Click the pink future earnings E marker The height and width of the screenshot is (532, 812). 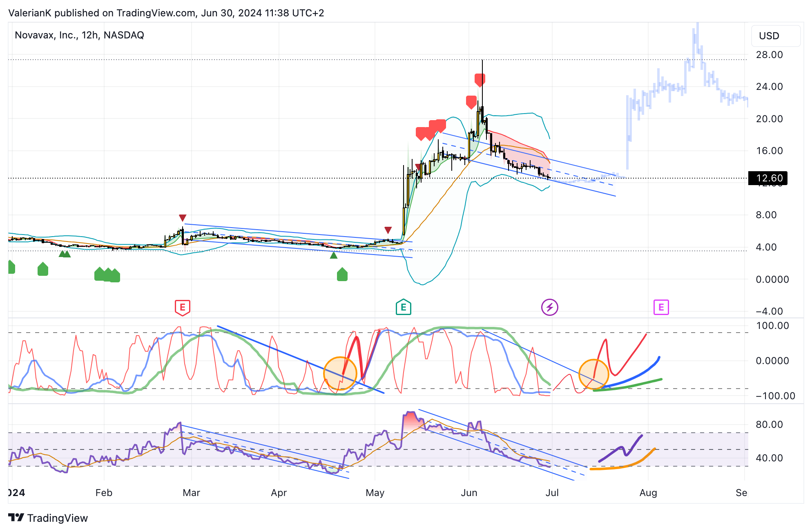661,307
